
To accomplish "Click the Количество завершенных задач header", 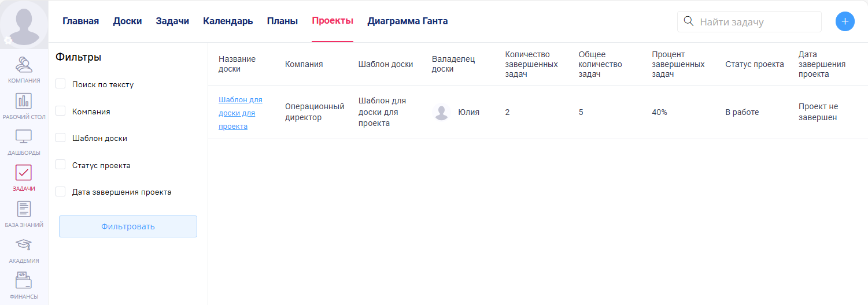I will (531, 64).
